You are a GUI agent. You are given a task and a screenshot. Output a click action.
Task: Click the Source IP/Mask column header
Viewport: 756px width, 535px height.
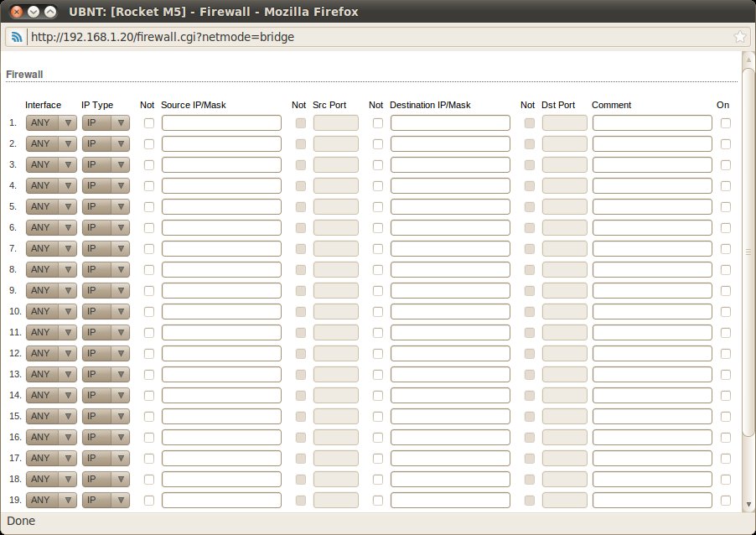[x=194, y=105]
